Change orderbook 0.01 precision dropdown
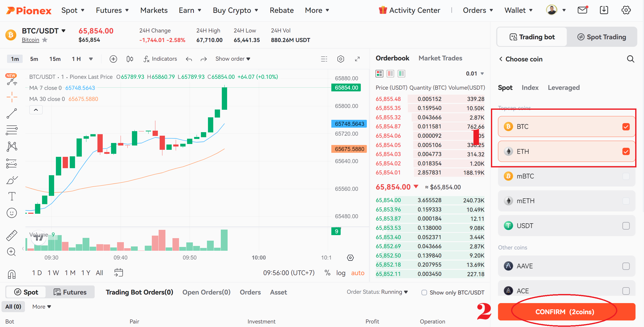The height and width of the screenshot is (327, 644). point(475,74)
